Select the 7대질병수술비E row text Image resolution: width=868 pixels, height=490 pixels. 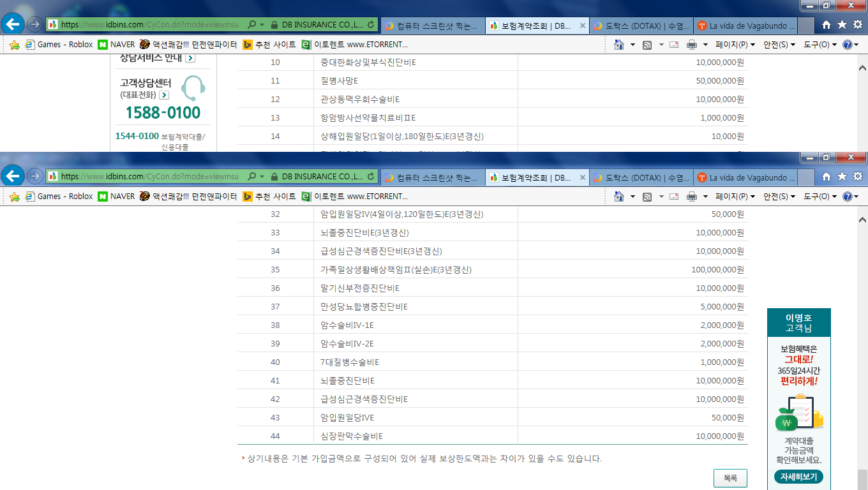click(350, 362)
